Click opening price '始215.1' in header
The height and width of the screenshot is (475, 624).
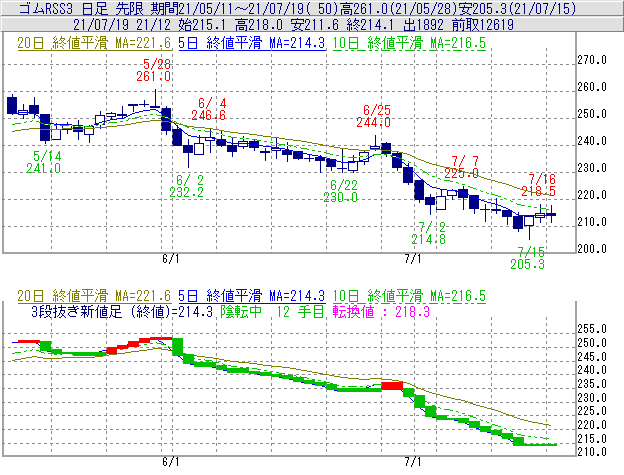coord(202,25)
